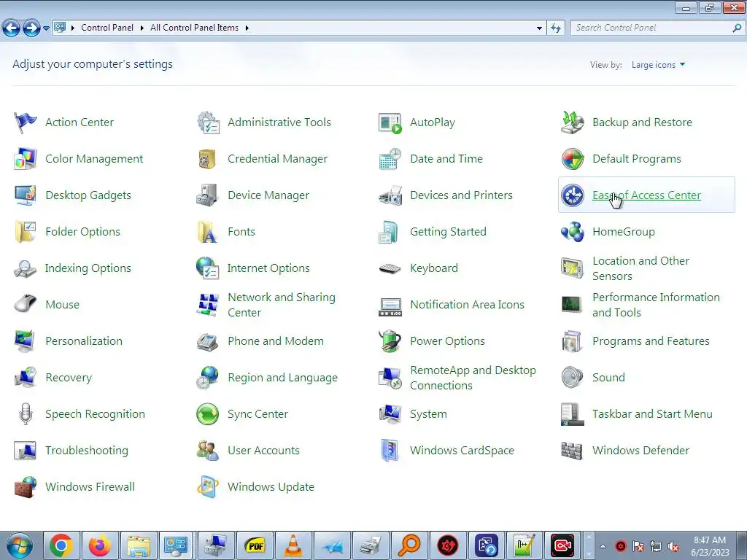
Task: Go forward with the Forward arrow button
Action: (x=31, y=28)
